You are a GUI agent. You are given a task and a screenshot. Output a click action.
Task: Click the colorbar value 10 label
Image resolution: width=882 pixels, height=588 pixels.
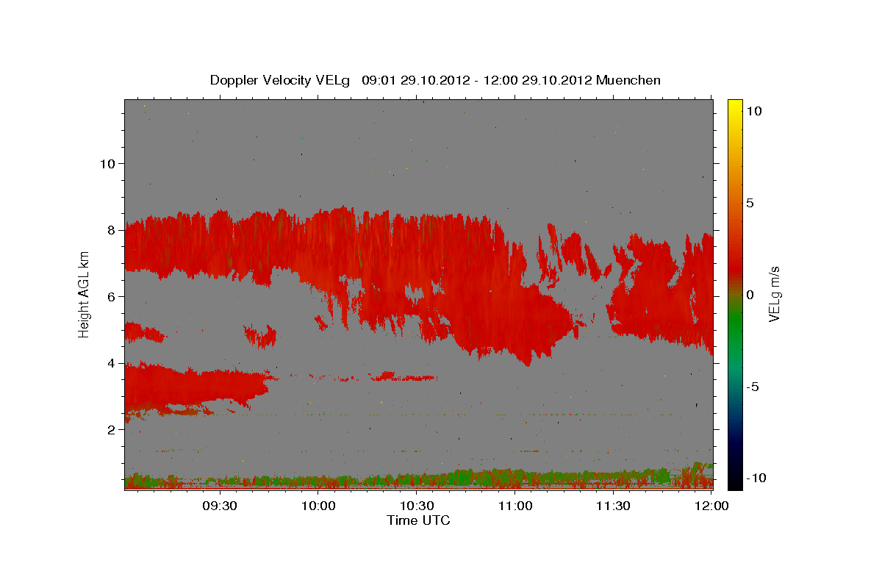tap(754, 110)
